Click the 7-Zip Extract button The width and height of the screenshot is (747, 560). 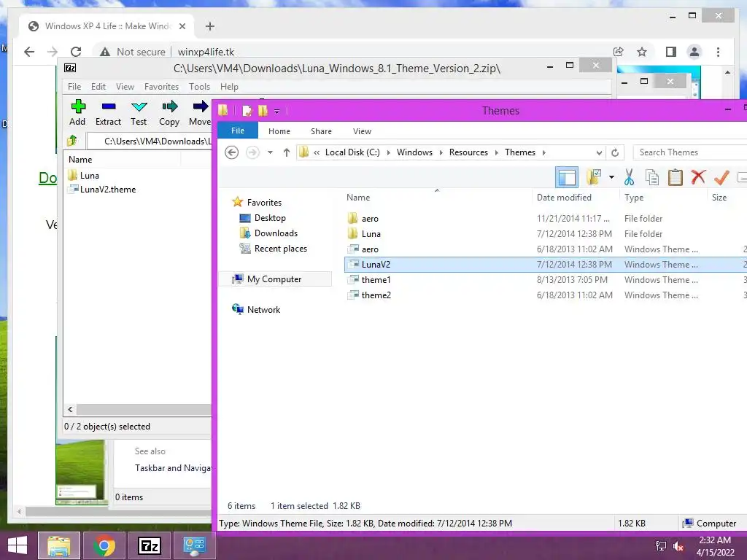pos(108,113)
